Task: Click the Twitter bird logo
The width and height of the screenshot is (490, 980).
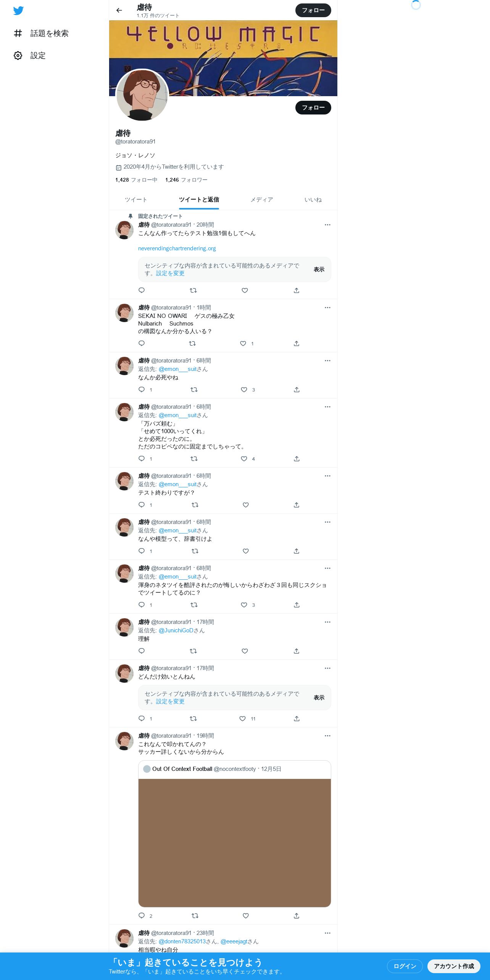Action: point(18,11)
